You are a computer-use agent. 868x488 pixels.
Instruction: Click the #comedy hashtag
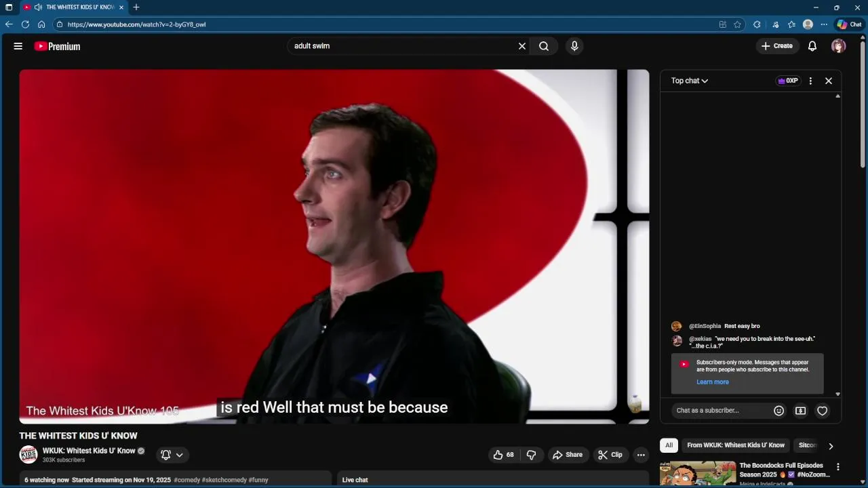187,480
